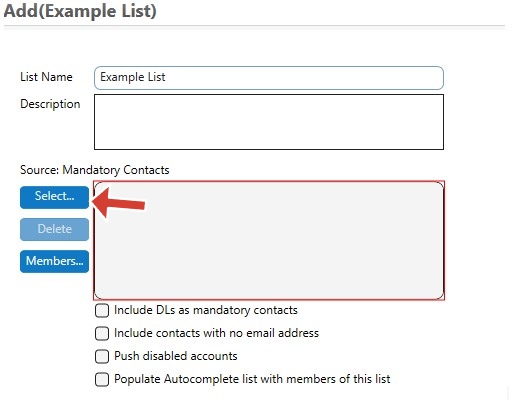Screen dimensions: 521x400
Task: Click the 'Include DLs as mandatory contacts' label text
Action: 206,310
